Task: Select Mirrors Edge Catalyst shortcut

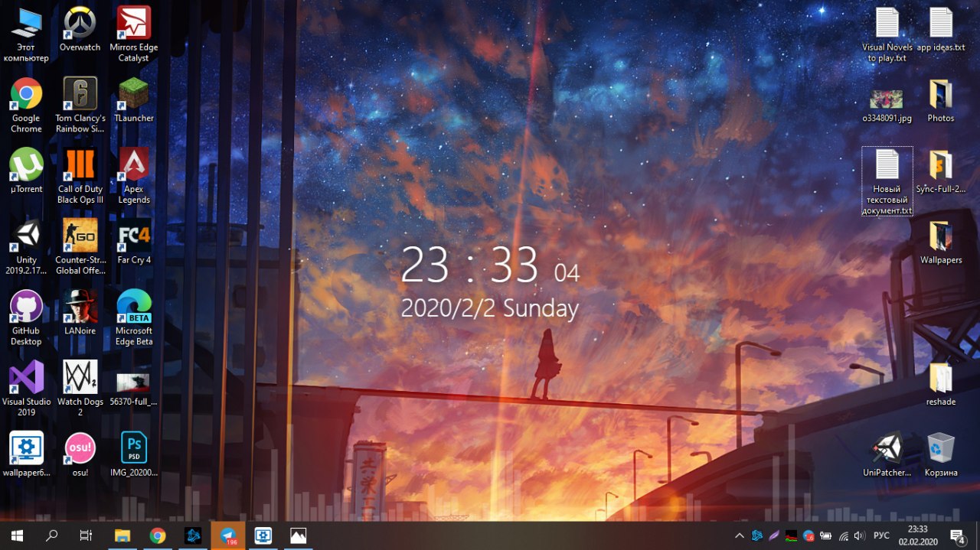Action: click(133, 35)
